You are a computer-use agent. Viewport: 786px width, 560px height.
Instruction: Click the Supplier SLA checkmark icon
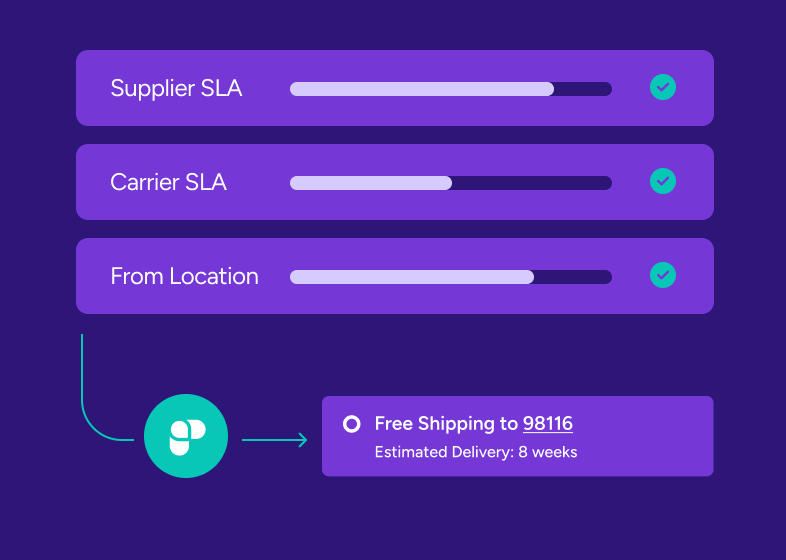[662, 87]
